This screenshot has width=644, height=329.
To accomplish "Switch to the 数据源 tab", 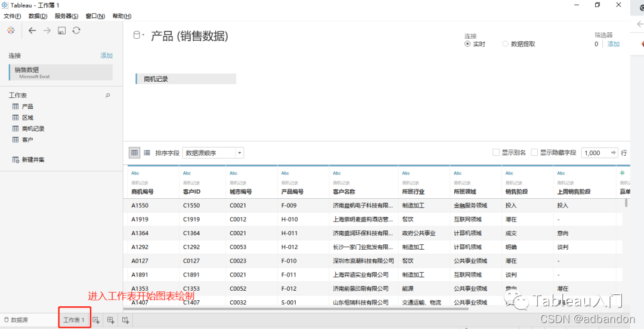I will tap(17, 320).
